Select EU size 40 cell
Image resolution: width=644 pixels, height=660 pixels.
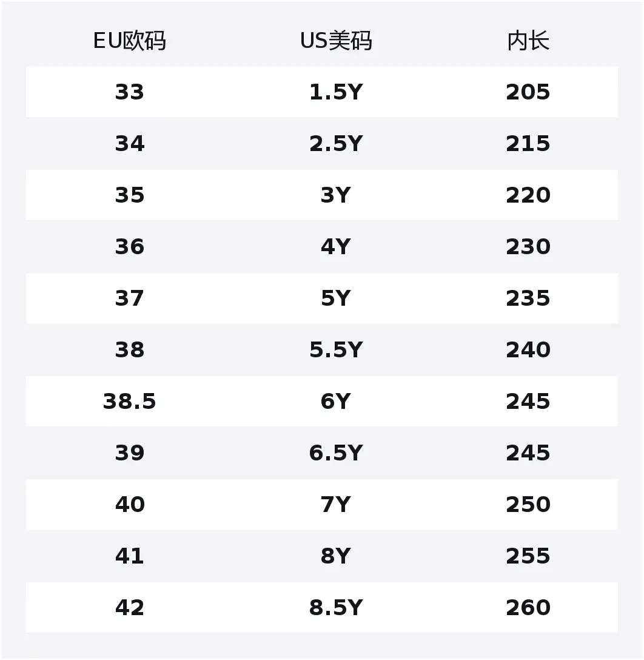pyautogui.click(x=129, y=505)
